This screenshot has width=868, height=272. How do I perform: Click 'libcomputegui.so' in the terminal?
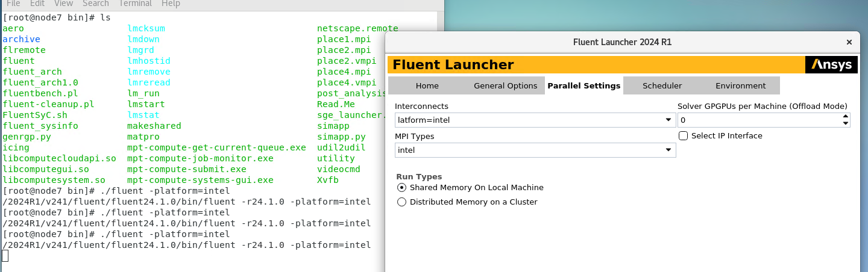coord(46,169)
